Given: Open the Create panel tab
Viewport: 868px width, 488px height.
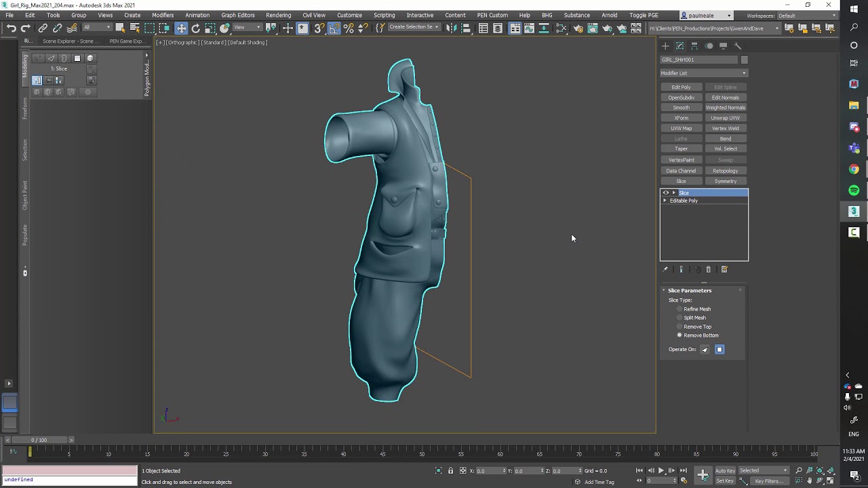Looking at the screenshot, I should (x=665, y=46).
